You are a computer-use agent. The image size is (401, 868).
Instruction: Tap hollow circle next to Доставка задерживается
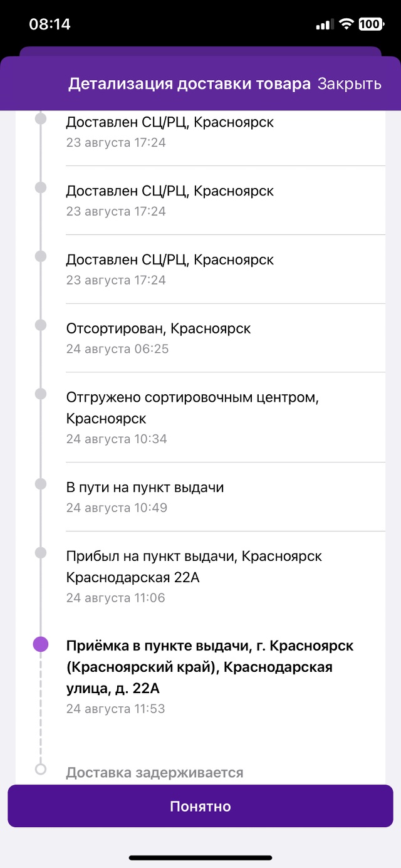[41, 769]
